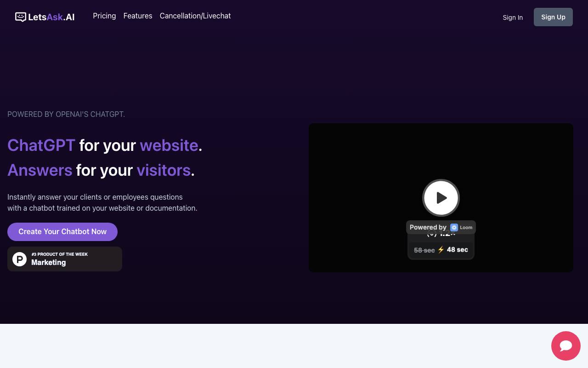Viewport: 588px width, 368px height.
Task: Click the Powered by Loom label
Action: 441,227
